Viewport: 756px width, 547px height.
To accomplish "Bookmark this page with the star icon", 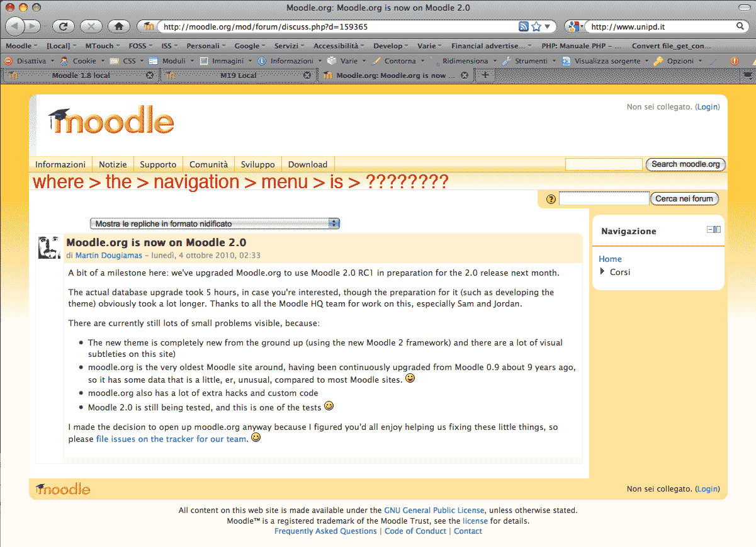I will [536, 26].
